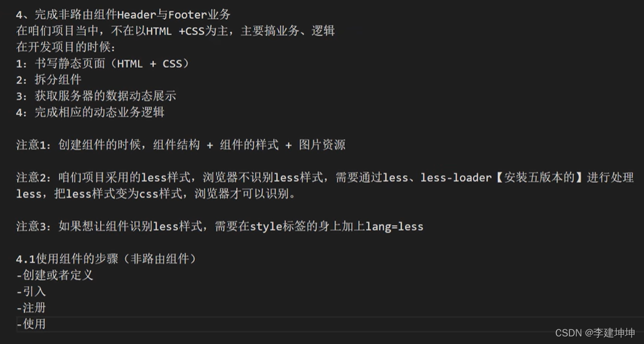Image resolution: width=644 pixels, height=344 pixels.
Task: Click the line 在开发项目的时候
Action: (x=66, y=47)
